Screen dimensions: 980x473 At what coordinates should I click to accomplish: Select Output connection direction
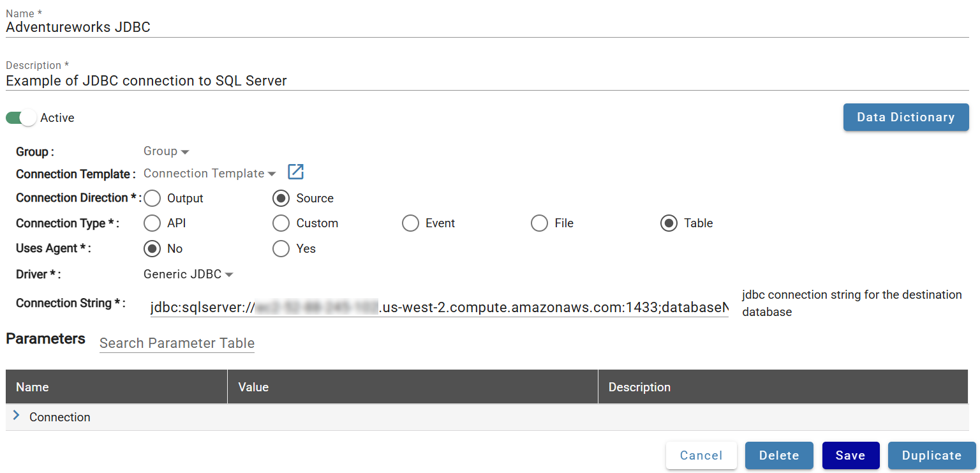152,198
